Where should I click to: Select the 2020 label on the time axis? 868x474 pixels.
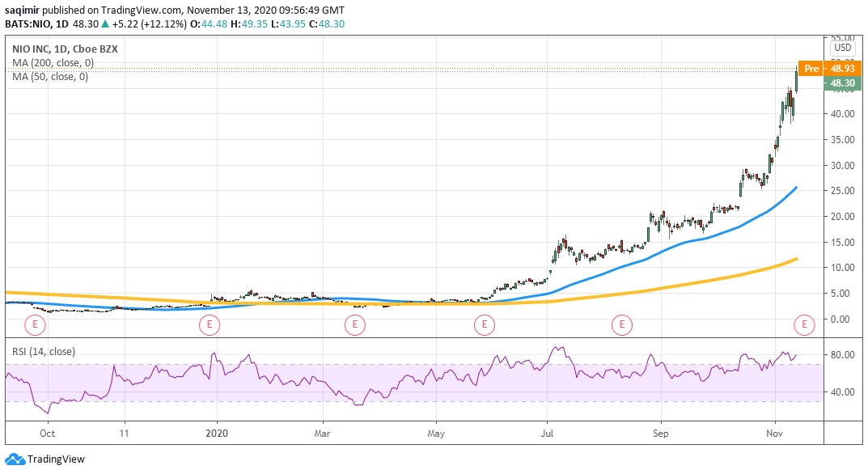218,434
